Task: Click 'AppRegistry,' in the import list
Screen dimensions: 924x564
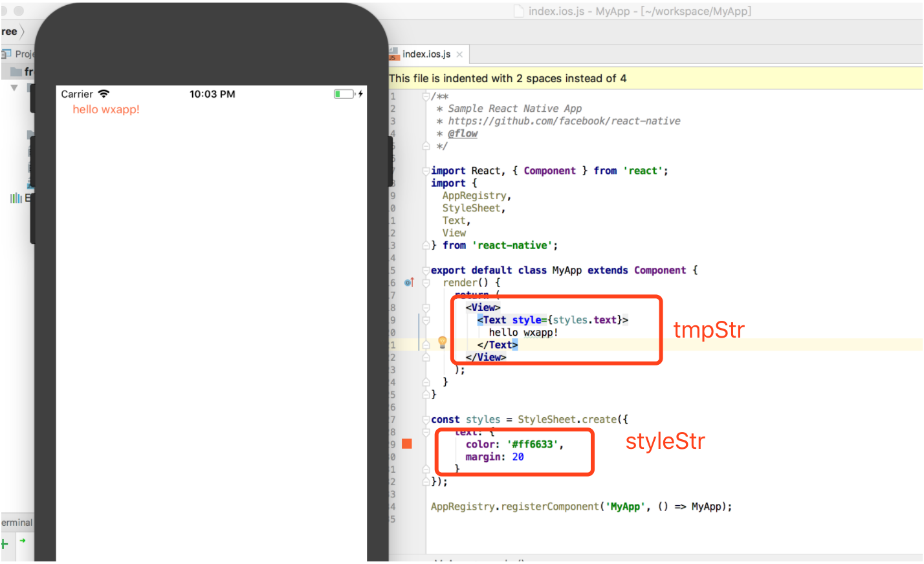Action: 477,196
